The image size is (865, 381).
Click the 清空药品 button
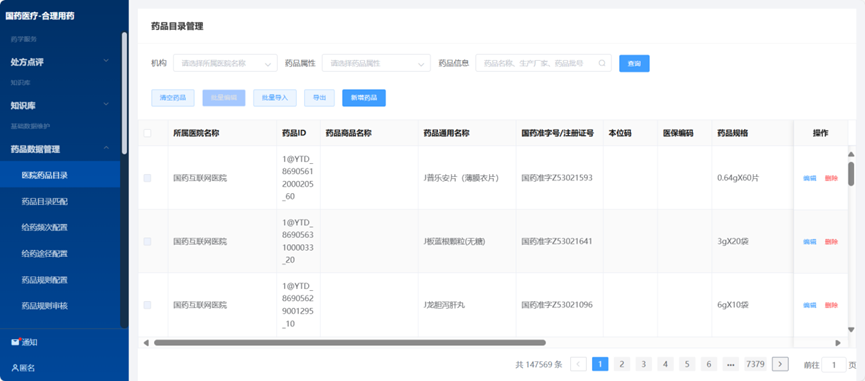(x=173, y=98)
